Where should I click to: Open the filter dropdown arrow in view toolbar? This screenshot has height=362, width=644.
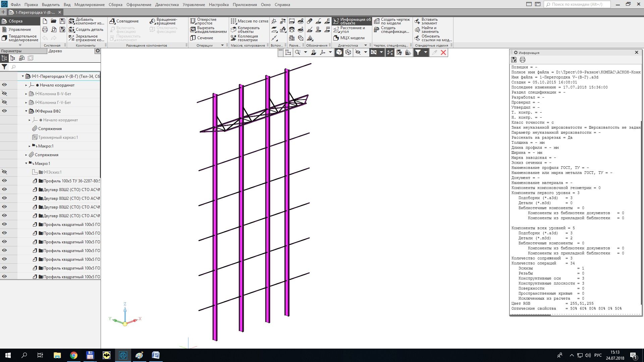426,52
